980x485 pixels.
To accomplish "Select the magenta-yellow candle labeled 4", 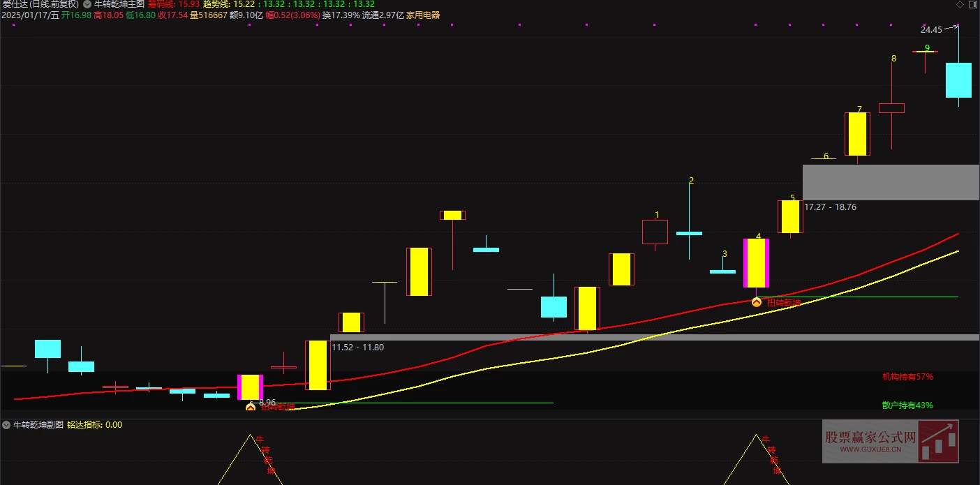I will point(756,263).
